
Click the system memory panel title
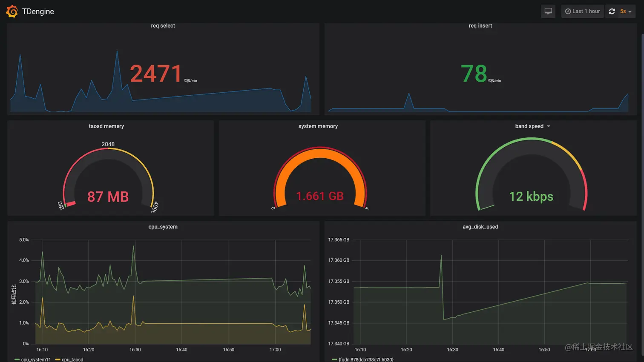[318, 126]
